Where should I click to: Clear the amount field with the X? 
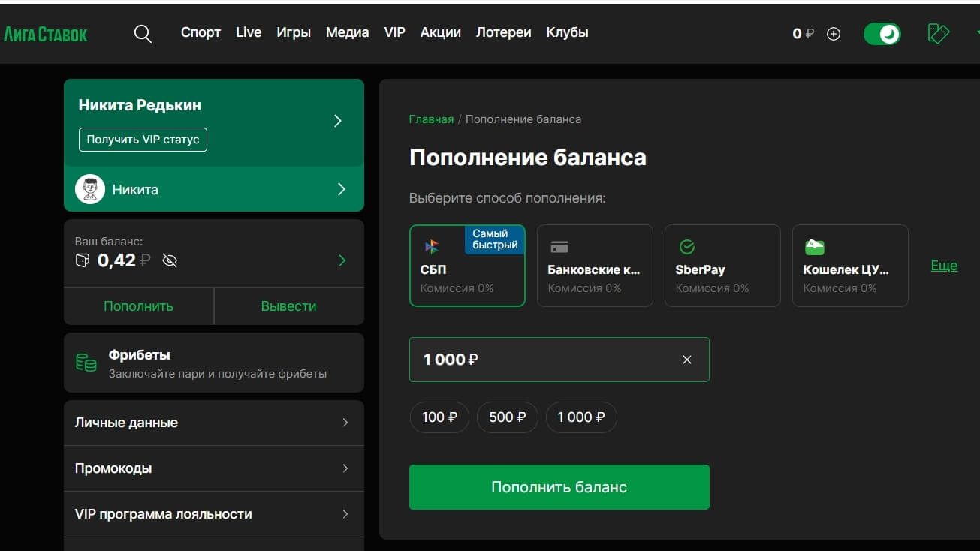(x=686, y=360)
